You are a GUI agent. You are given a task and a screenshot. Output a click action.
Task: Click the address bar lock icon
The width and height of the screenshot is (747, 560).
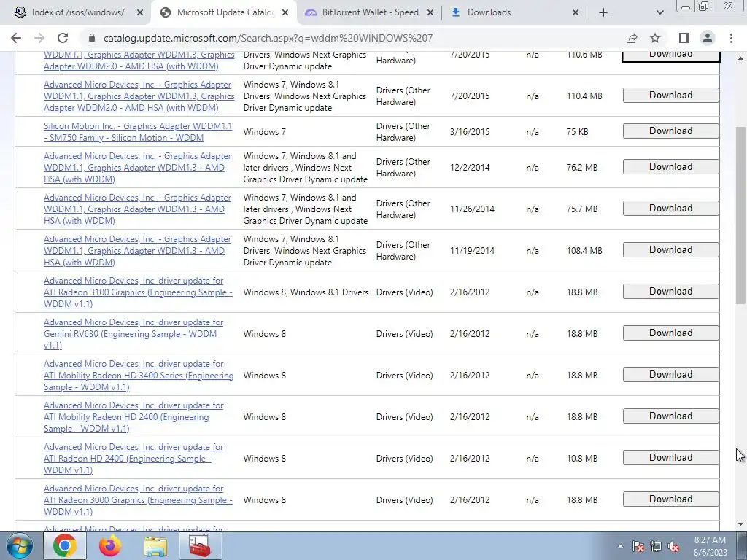click(92, 38)
